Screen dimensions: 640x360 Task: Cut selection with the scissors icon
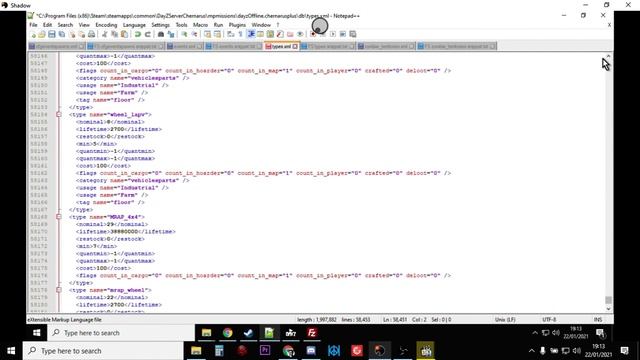click(105, 34)
